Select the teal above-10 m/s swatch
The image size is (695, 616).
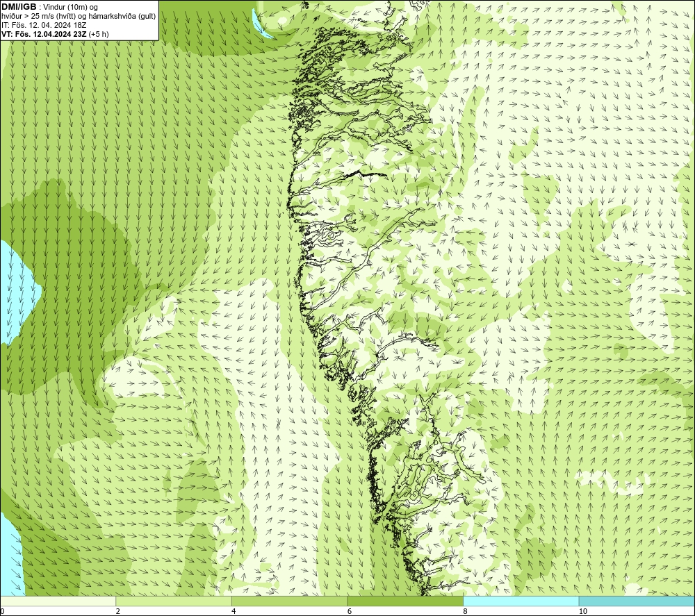click(637, 601)
